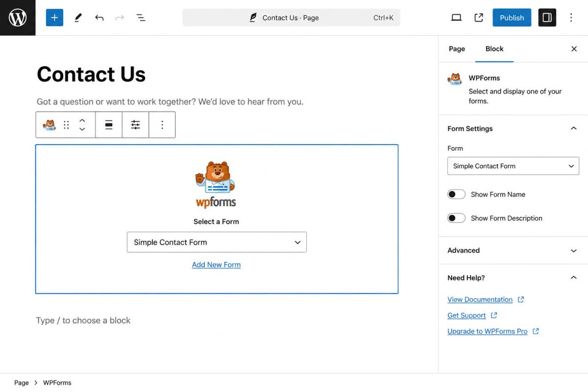Click the 'Select a Form' label
Viewport: 588px width, 392px height.
click(x=216, y=221)
